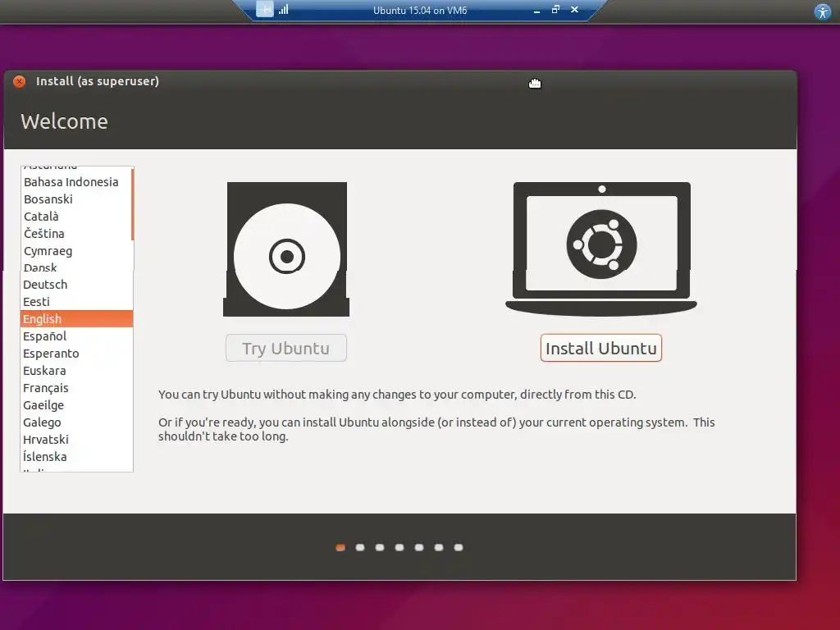Select Deutsch as installer language
The image size is (840, 630).
76,285
